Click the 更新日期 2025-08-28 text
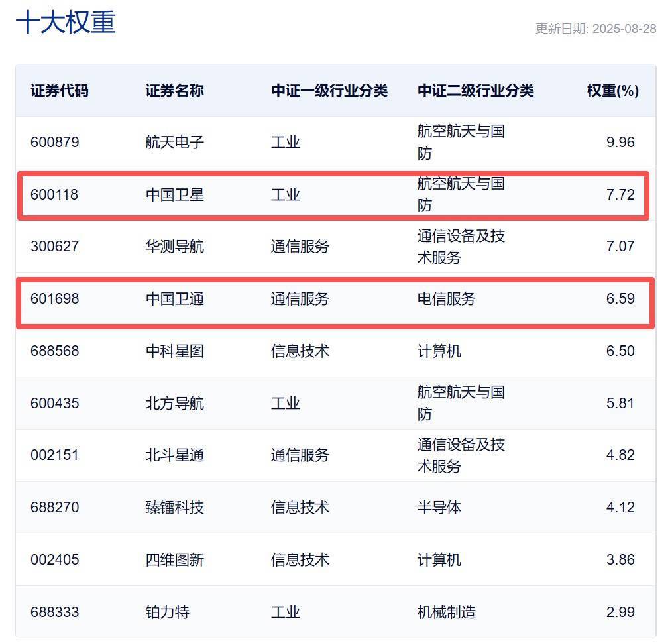 [595, 29]
